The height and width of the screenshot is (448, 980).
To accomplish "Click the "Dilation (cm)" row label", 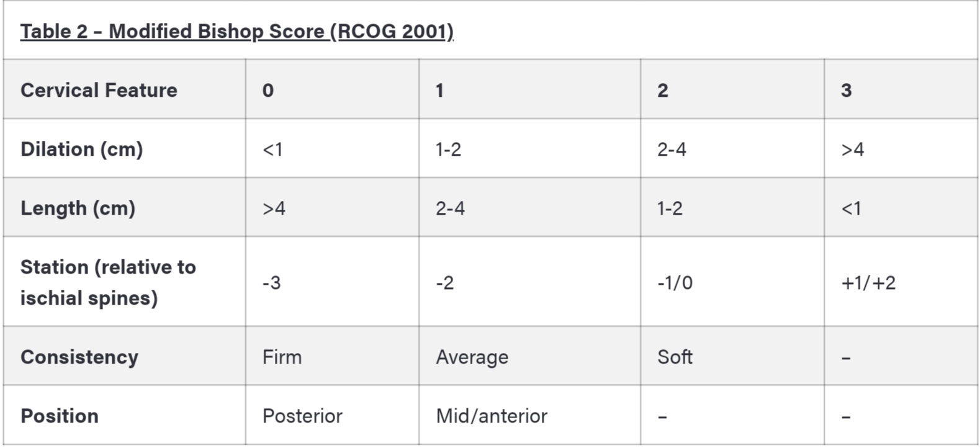I will [81, 150].
